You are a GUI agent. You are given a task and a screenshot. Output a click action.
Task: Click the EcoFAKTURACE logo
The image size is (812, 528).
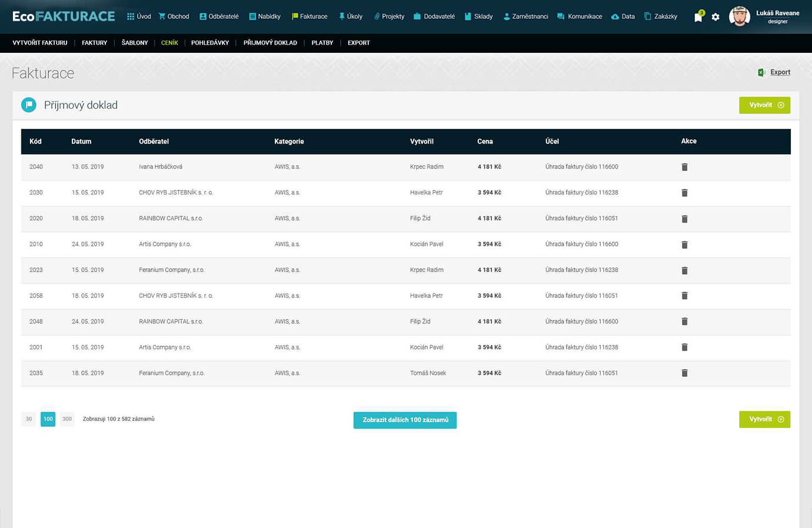(64, 16)
